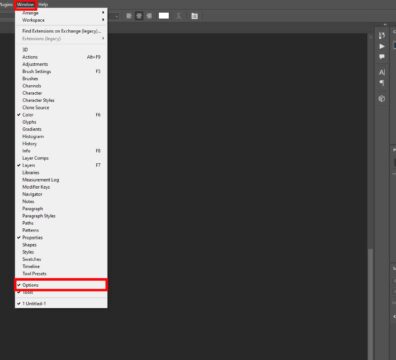Choose Brush Settings from the Window menu
This screenshot has height=360, width=396.
pos(61,71)
